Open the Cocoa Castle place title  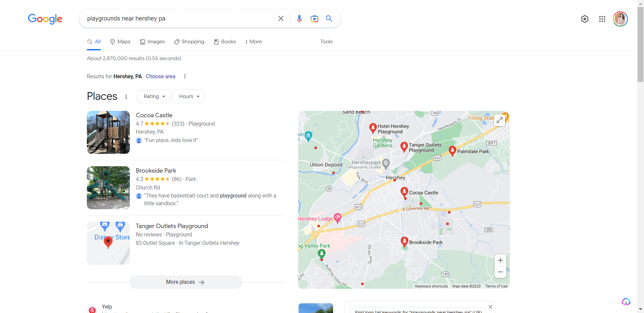point(154,115)
